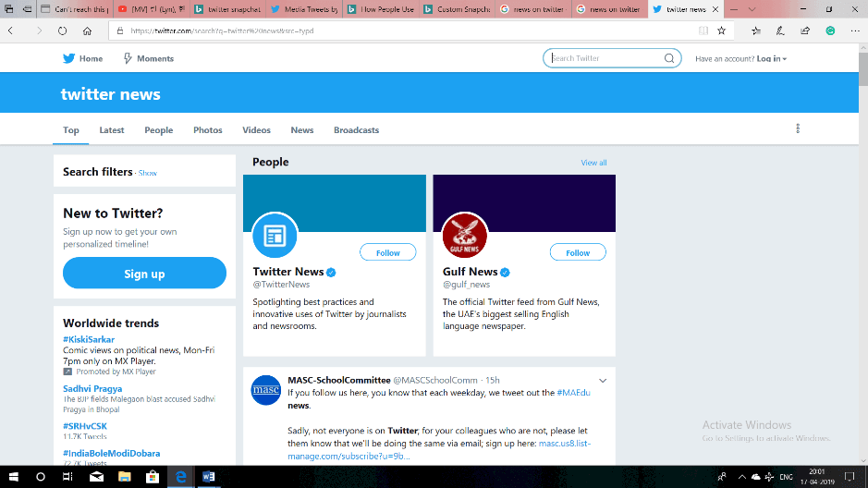Switch to Word in taskbar
The image size is (868, 488).
point(209,476)
